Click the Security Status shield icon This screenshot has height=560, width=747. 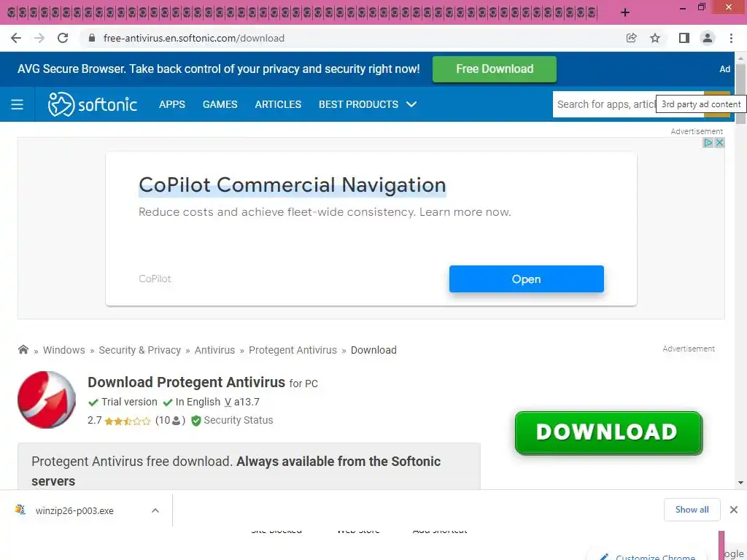196,421
